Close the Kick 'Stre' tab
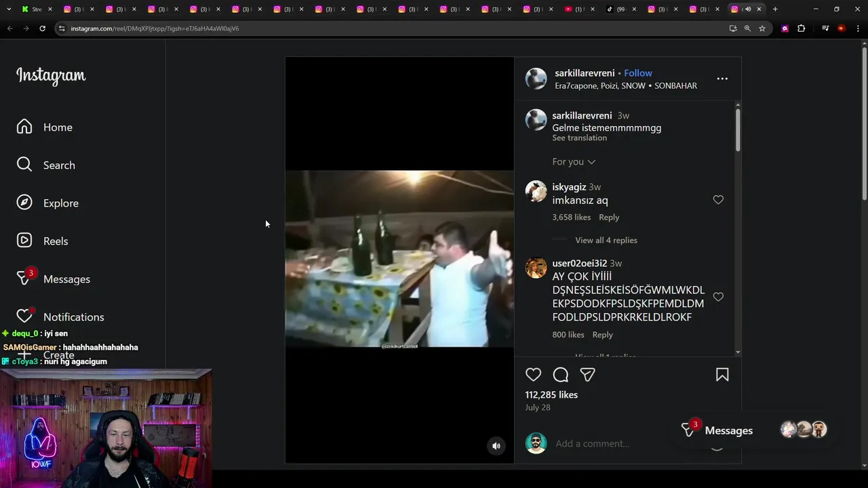The width and height of the screenshot is (868, 488). pos(52,9)
